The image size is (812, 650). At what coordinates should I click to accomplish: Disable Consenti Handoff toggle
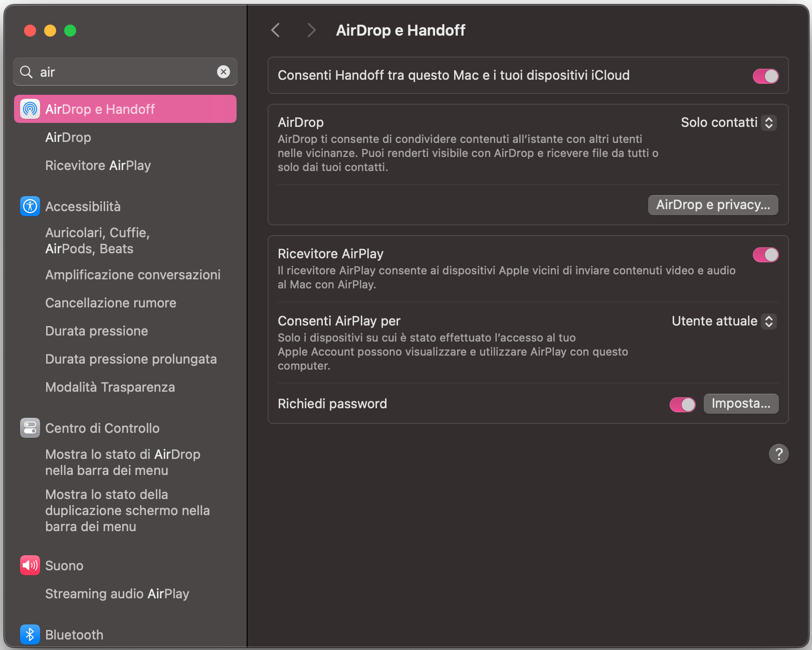(x=765, y=76)
